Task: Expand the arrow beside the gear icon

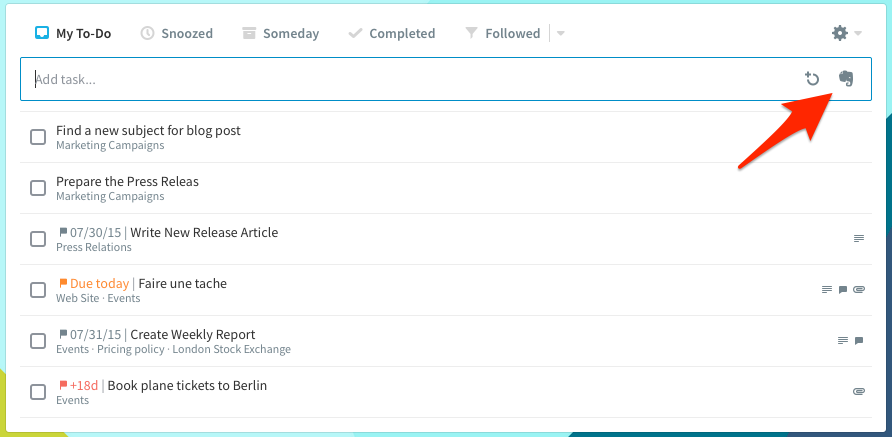Action: 858,34
